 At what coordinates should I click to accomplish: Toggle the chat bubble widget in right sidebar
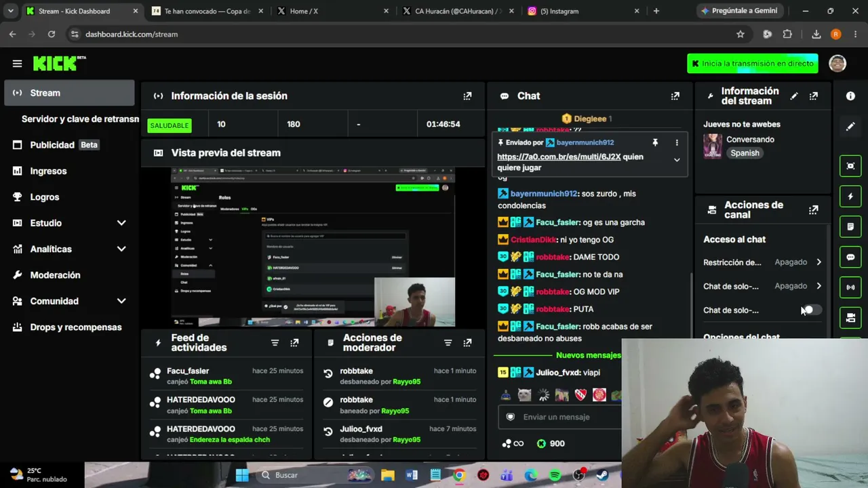850,257
